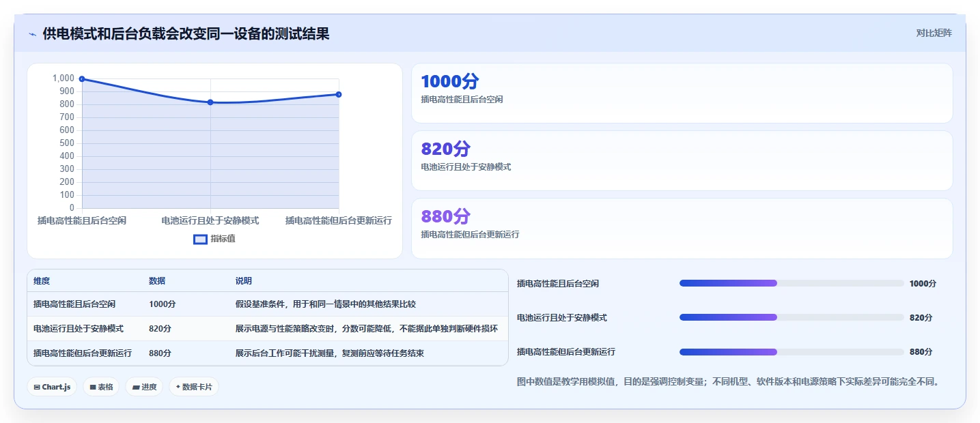
Task: Click the 表格 chip icon
Action: [93, 387]
